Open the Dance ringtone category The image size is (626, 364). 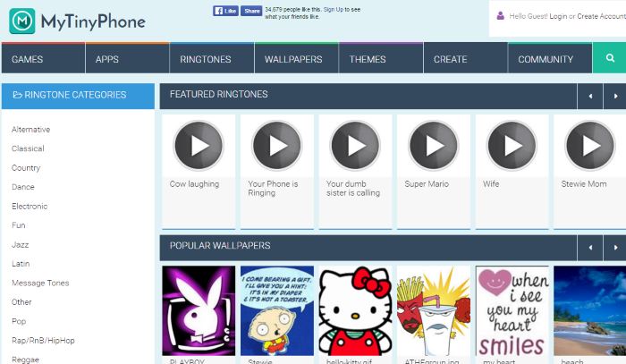22,187
